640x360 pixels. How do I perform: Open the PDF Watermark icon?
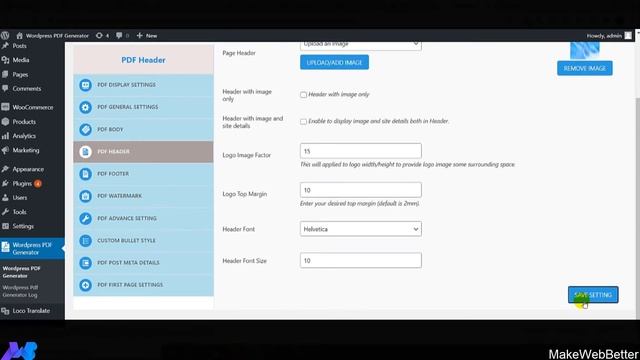(85, 196)
